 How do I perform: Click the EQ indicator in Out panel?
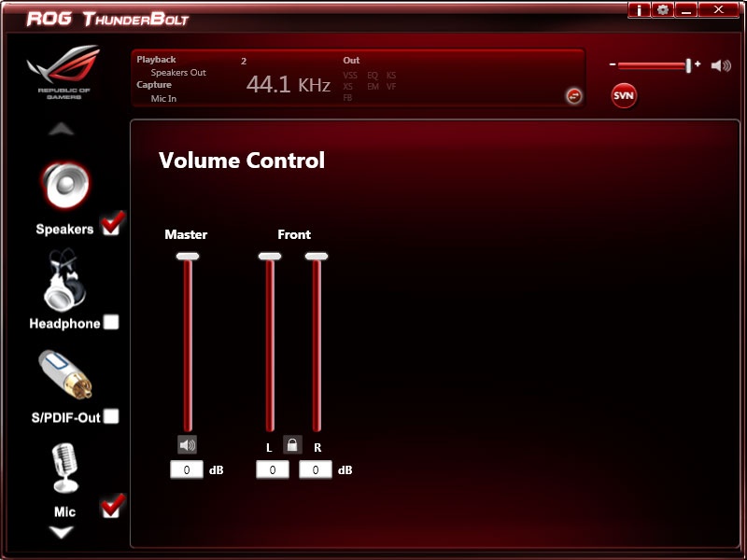pos(373,76)
